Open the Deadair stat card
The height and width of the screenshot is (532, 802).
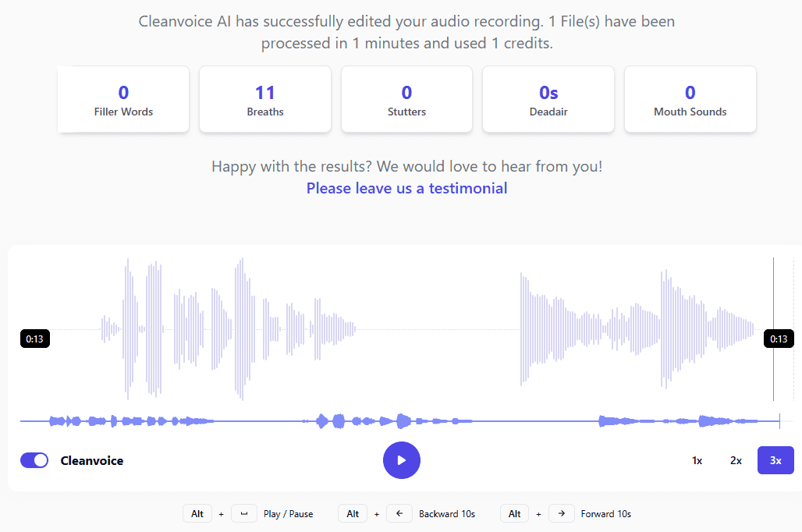pyautogui.click(x=548, y=100)
